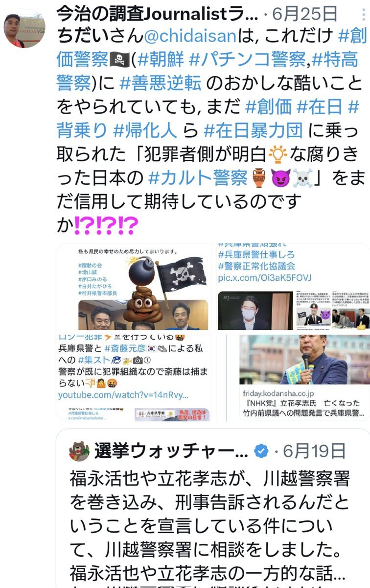The height and width of the screenshot is (588, 370).
Task: Click the blue verified badge on quoted tweet
Action: 262,451
